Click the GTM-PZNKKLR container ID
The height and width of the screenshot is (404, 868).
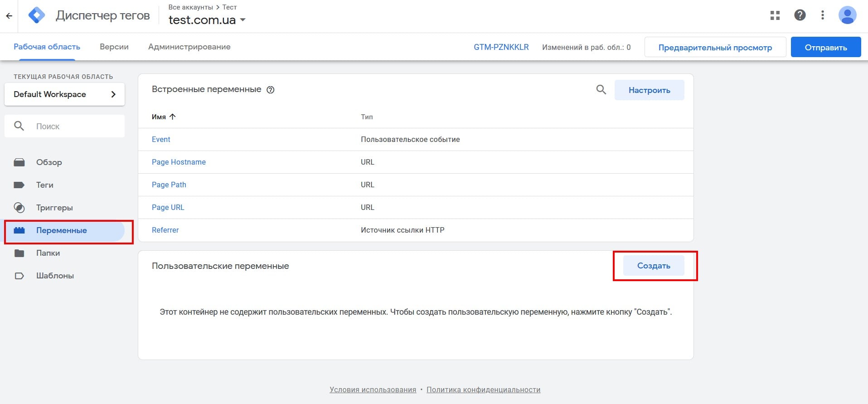tap(501, 47)
